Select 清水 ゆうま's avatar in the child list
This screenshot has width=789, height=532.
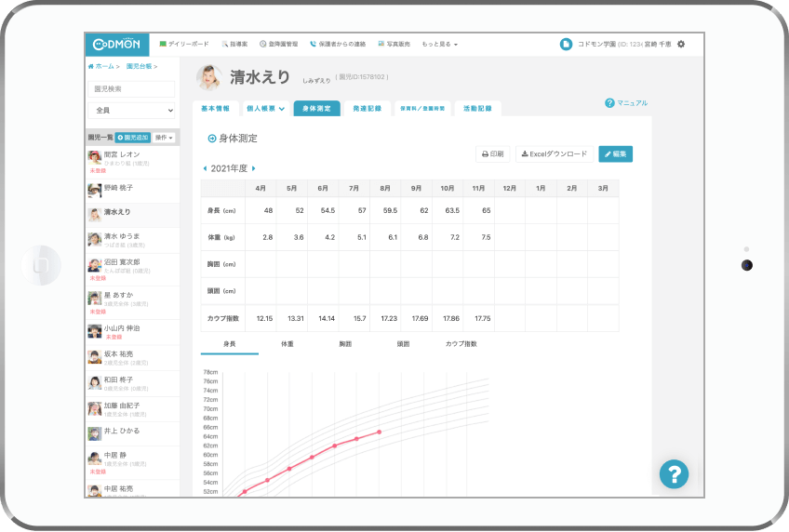95,240
